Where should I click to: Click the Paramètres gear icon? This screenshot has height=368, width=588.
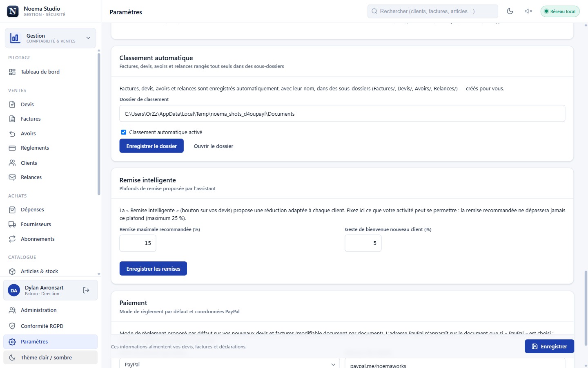[12, 342]
